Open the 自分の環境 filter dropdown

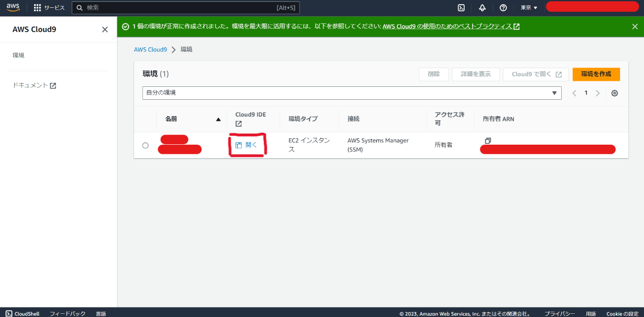[352, 93]
